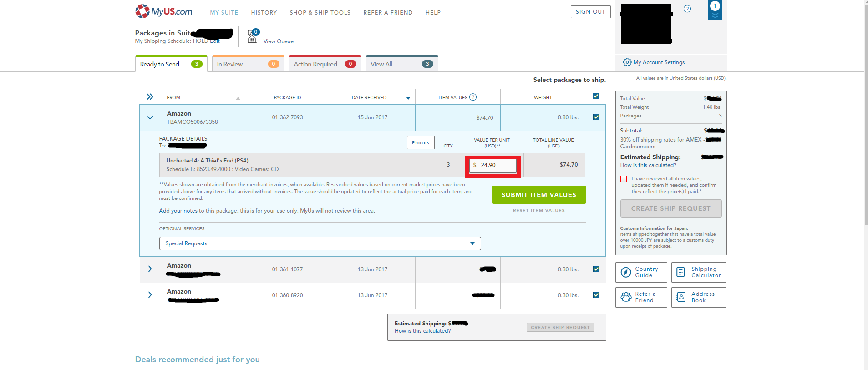Image resolution: width=868 pixels, height=370 pixels.
Task: Uncheck package 01-362-7093 checkbox
Action: click(x=596, y=117)
